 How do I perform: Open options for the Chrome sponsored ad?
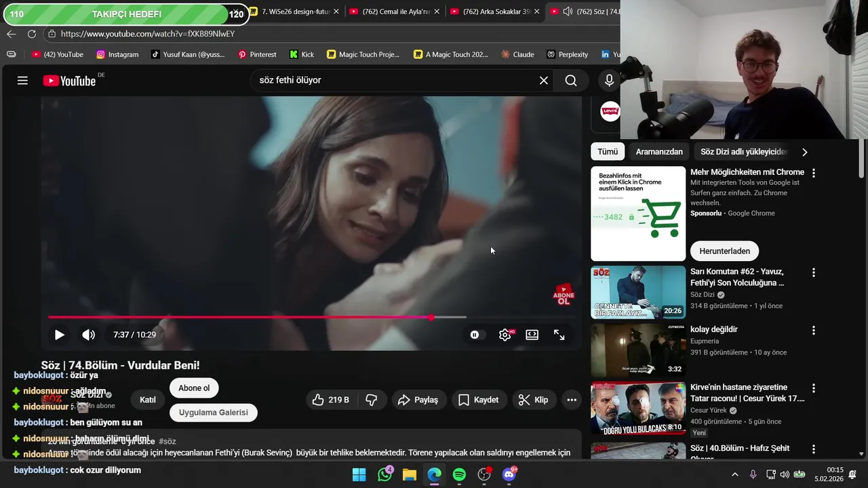(x=814, y=173)
